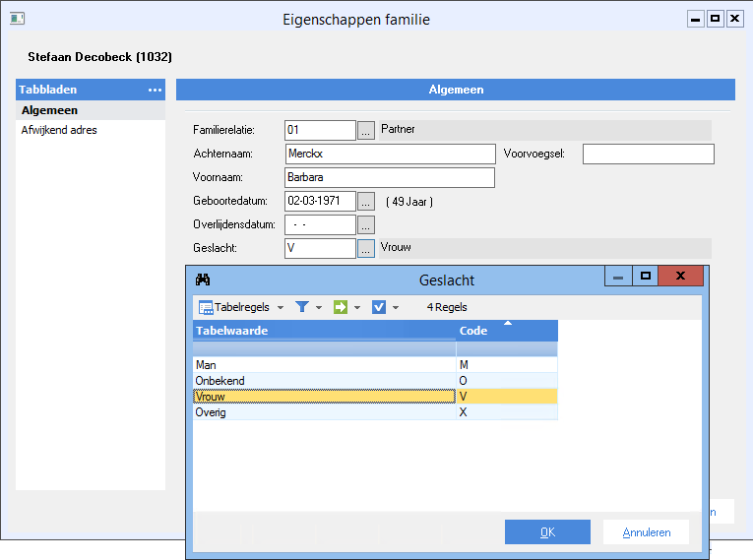Close the Eigenschappen familie window
753x560 pixels.
click(734, 19)
